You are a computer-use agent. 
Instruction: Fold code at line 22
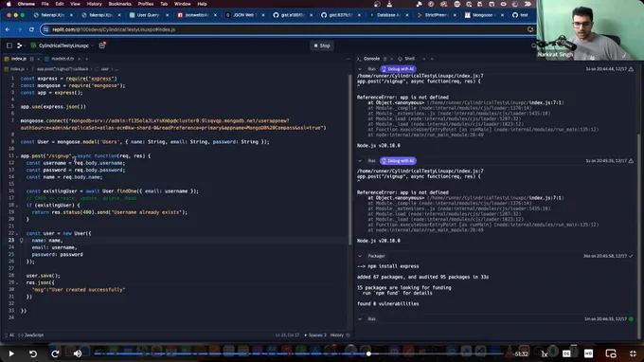point(17,233)
